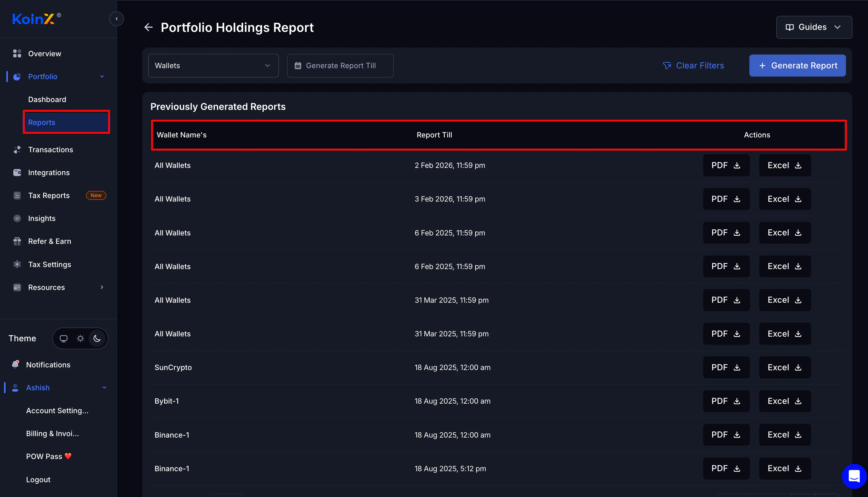868x497 pixels.
Task: Click the Overview grid icon in sidebar
Action: [17, 54]
